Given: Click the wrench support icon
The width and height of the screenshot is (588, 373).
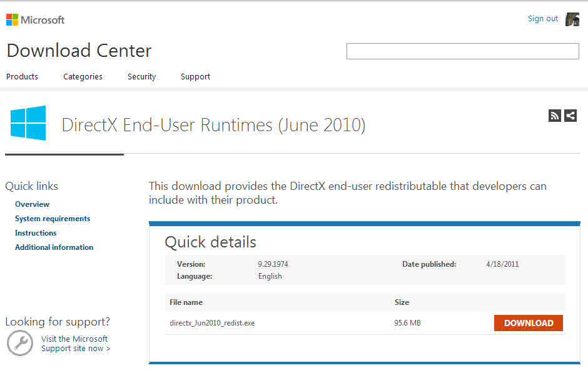Looking at the screenshot, I should [20, 342].
